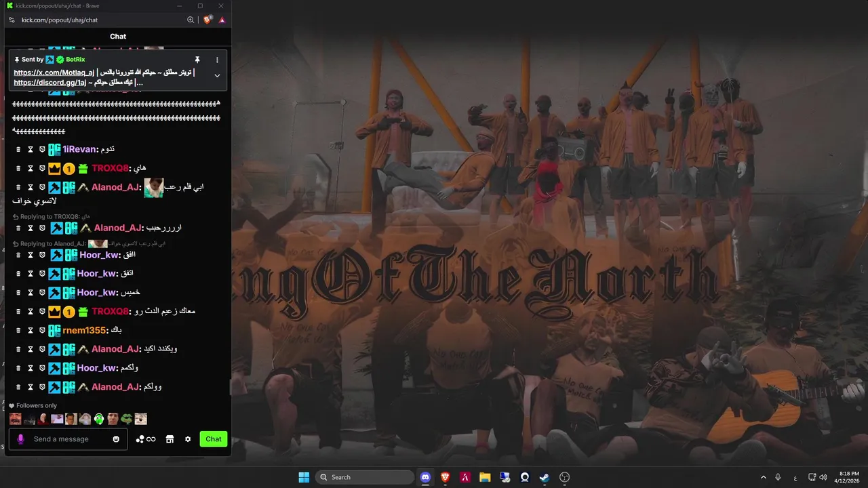Open the discord.gg/1aj link
The image size is (868, 488).
tap(50, 83)
